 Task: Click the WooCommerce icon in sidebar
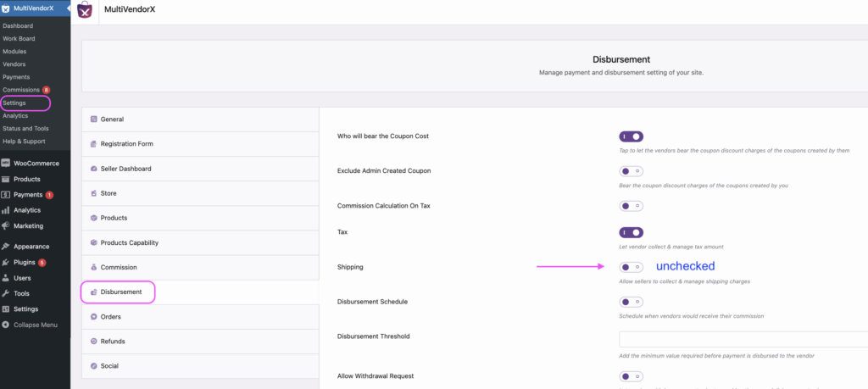6,163
